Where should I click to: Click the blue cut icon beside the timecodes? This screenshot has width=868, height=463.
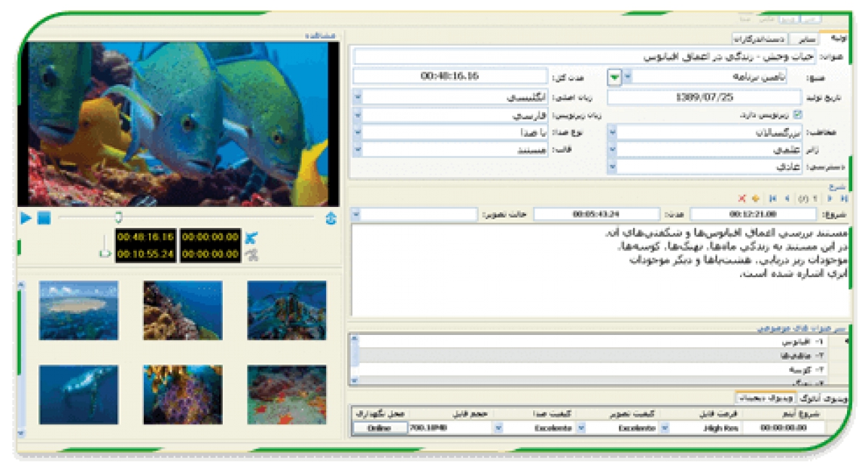tap(252, 237)
